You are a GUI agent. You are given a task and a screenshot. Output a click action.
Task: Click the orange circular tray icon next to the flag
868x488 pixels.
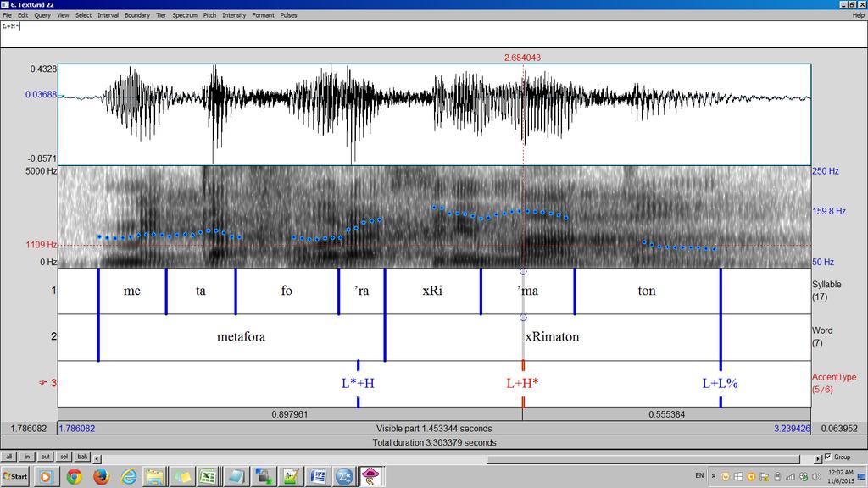point(751,476)
